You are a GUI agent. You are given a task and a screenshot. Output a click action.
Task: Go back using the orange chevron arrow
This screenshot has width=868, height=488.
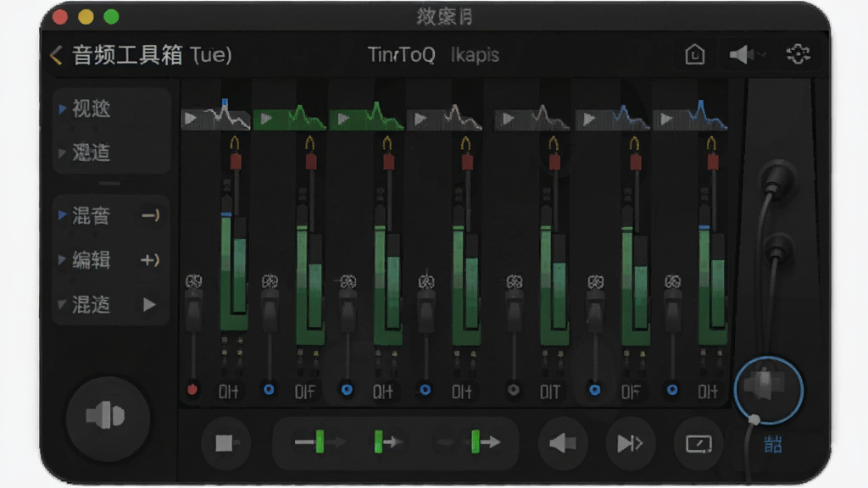coord(56,55)
